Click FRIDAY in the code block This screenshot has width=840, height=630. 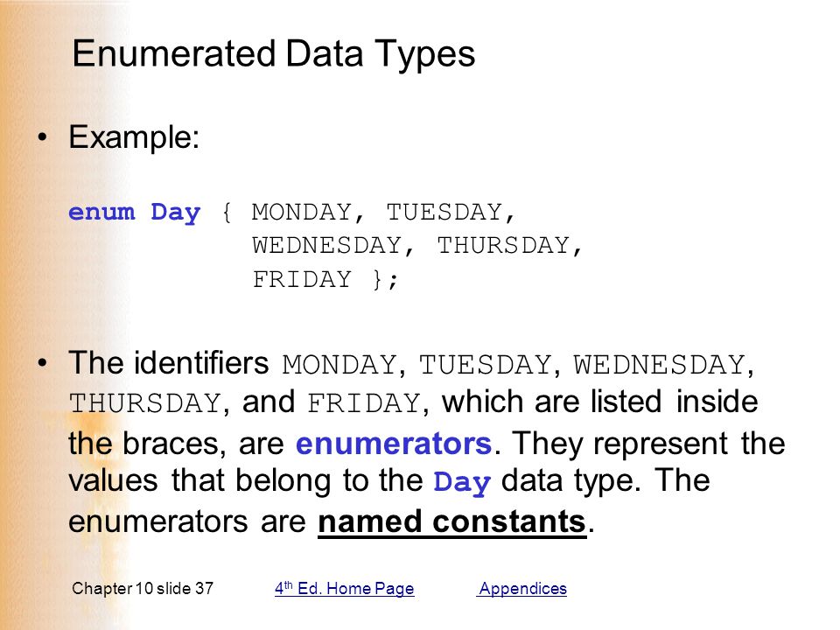click(x=302, y=279)
